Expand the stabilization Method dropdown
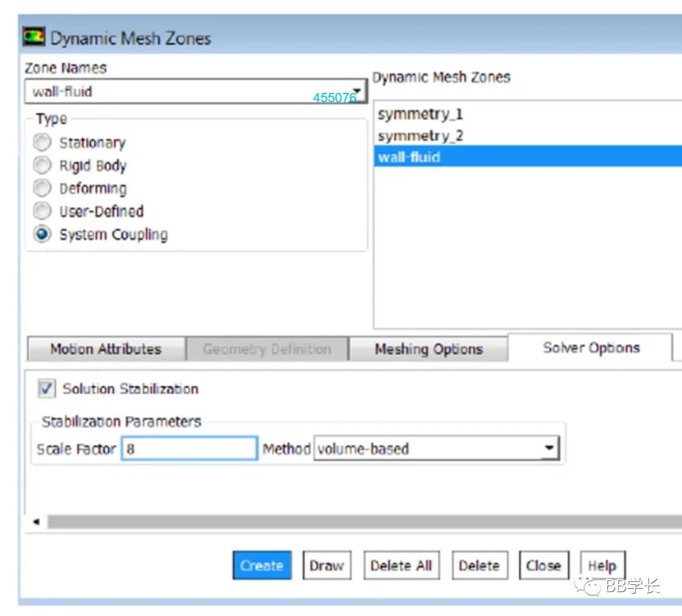Image resolution: width=682 pixels, height=616 pixels. pyautogui.click(x=549, y=449)
